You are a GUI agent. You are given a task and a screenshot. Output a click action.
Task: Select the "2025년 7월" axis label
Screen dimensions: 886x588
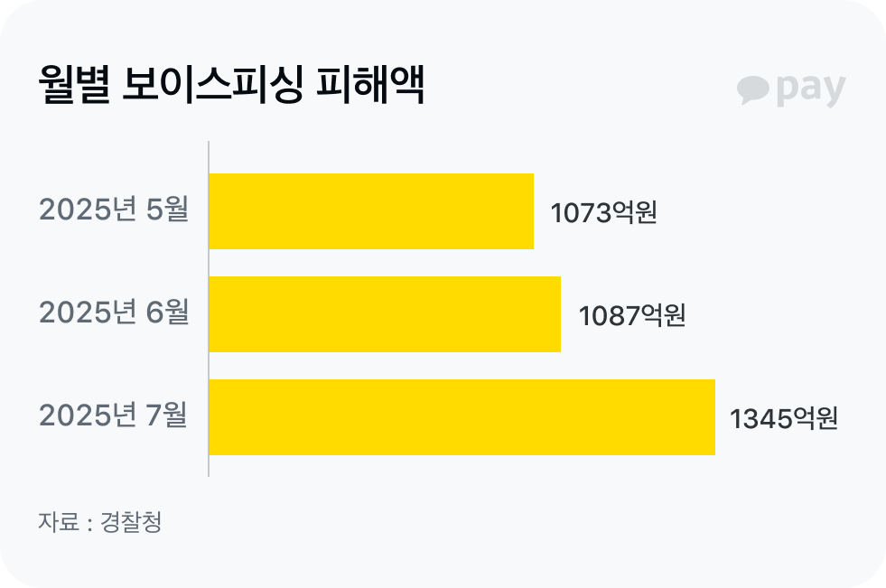114,415
